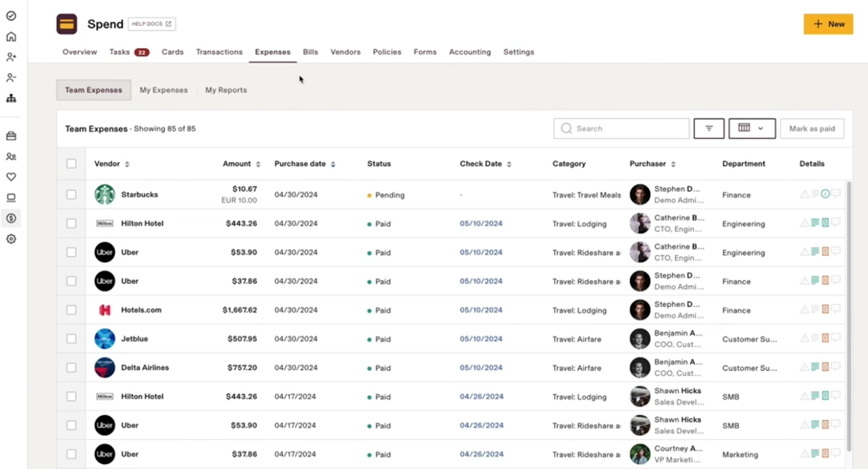Switch to the Transactions tab

click(x=219, y=52)
